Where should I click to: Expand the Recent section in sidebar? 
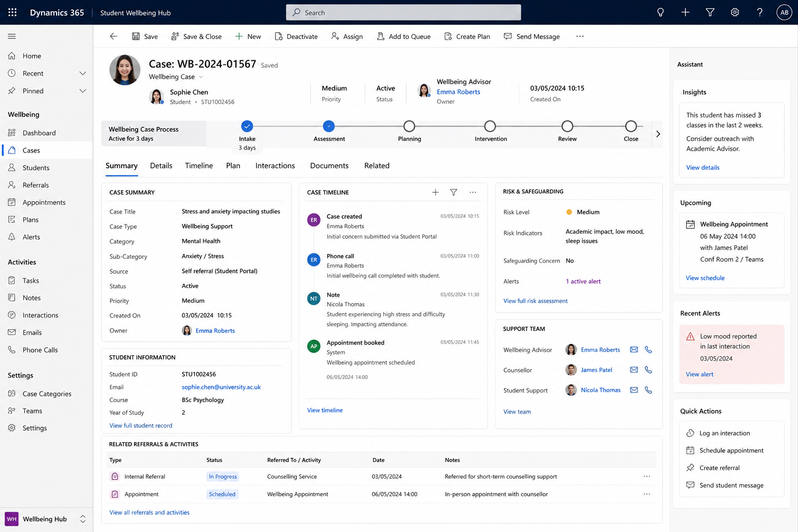pos(83,73)
